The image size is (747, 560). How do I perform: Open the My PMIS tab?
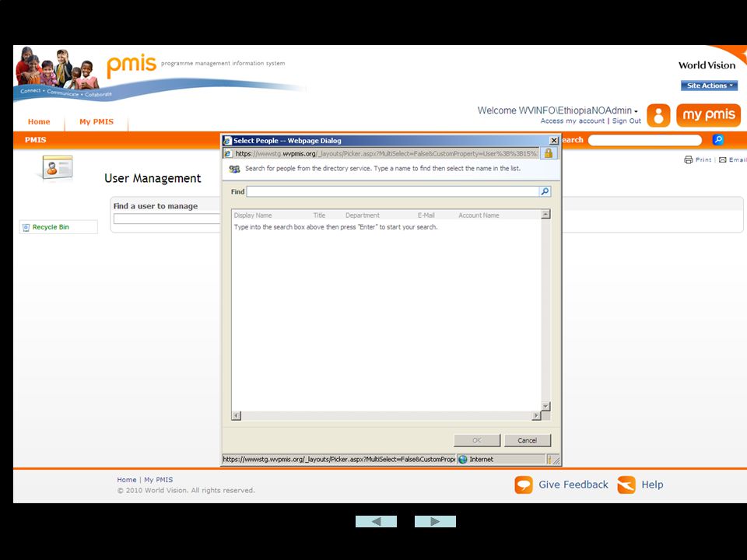96,121
